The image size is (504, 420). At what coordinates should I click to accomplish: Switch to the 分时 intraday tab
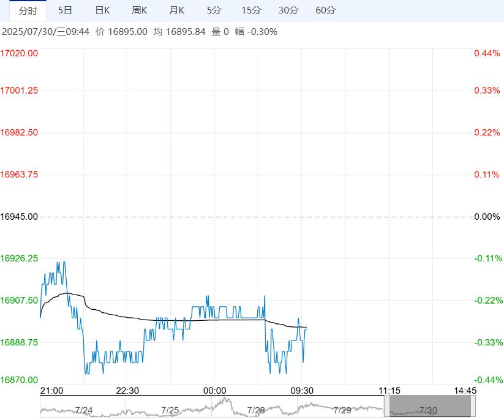(28, 10)
